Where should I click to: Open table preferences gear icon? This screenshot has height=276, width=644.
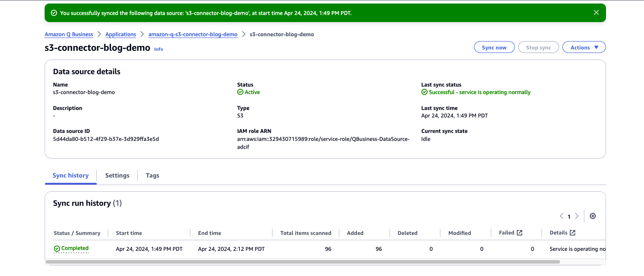[x=593, y=216]
